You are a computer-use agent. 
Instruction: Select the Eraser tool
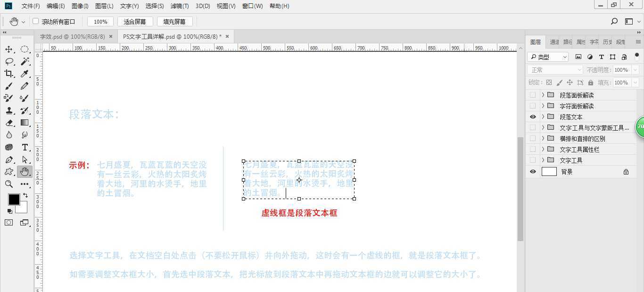pyautogui.click(x=9, y=123)
